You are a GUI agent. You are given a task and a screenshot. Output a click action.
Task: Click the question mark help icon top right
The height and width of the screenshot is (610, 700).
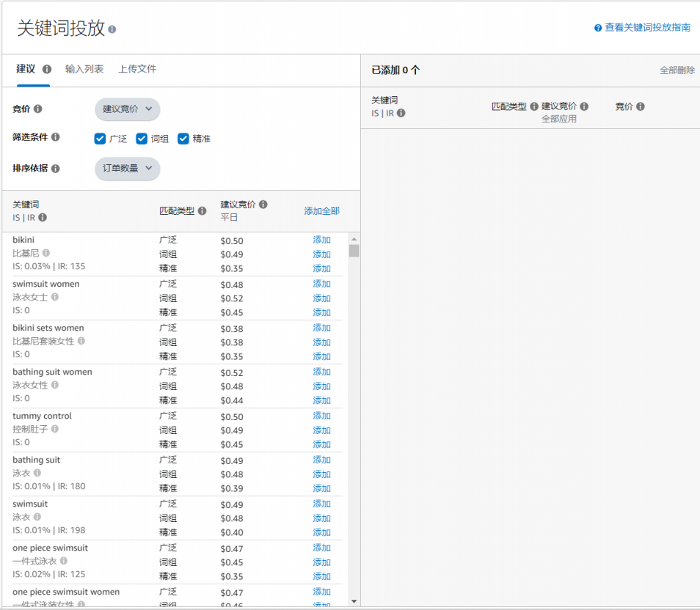point(596,27)
